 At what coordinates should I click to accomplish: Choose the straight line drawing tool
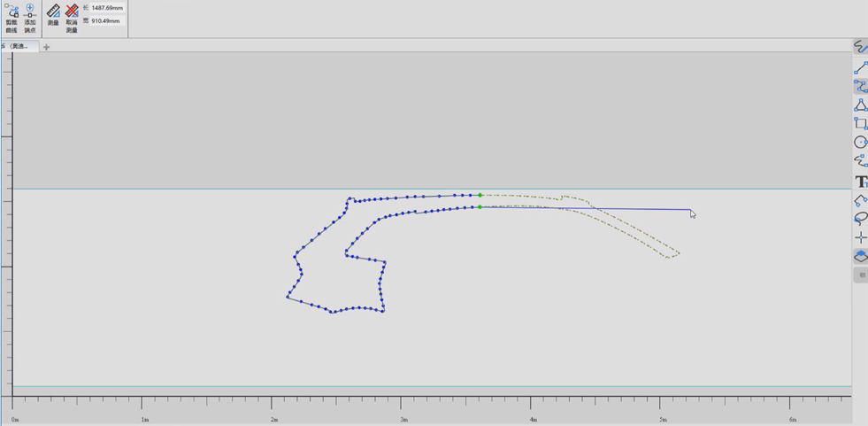pos(860,68)
